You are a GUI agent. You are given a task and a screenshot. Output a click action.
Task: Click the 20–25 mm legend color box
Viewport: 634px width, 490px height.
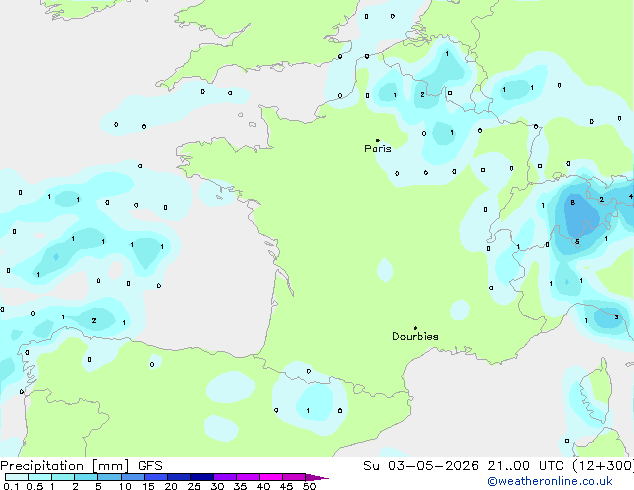[x=179, y=477]
